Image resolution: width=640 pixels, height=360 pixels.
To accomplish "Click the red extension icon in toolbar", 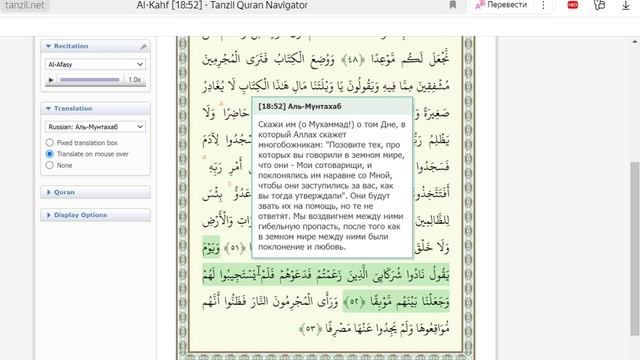I will pyautogui.click(x=573, y=5).
